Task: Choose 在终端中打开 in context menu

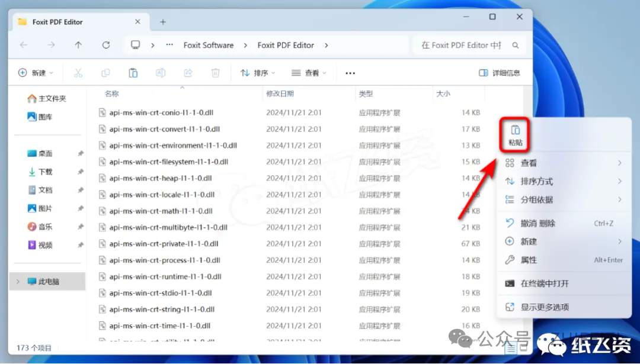Action: [x=564, y=284]
